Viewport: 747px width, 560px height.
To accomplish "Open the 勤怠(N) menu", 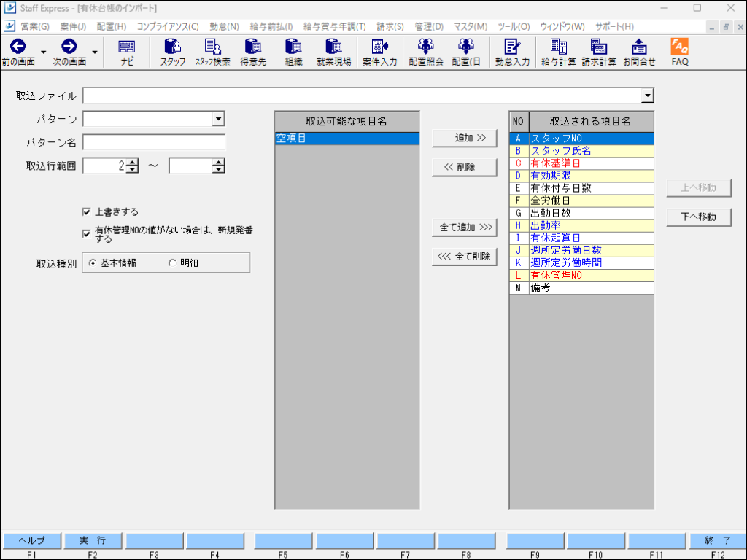I will (x=224, y=27).
